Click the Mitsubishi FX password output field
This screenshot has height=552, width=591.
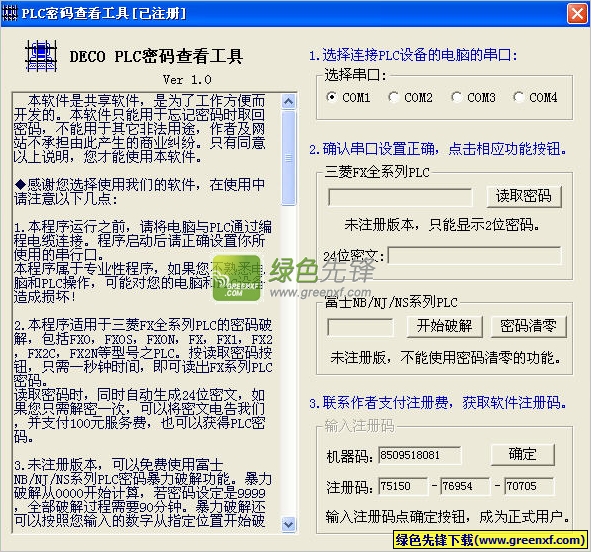click(400, 197)
